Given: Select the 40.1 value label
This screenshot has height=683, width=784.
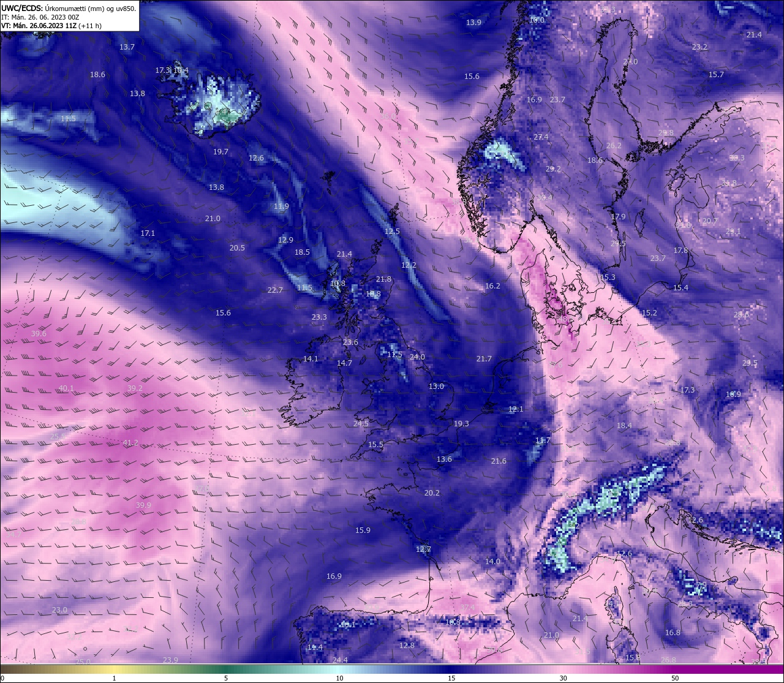Looking at the screenshot, I should coord(66,388).
